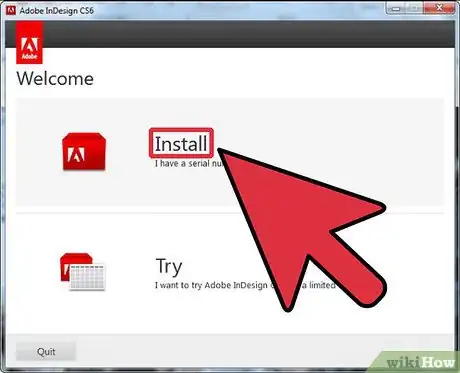Click the "Adobe InDesign CS6" window title
This screenshot has width=460, height=373.
(56, 11)
